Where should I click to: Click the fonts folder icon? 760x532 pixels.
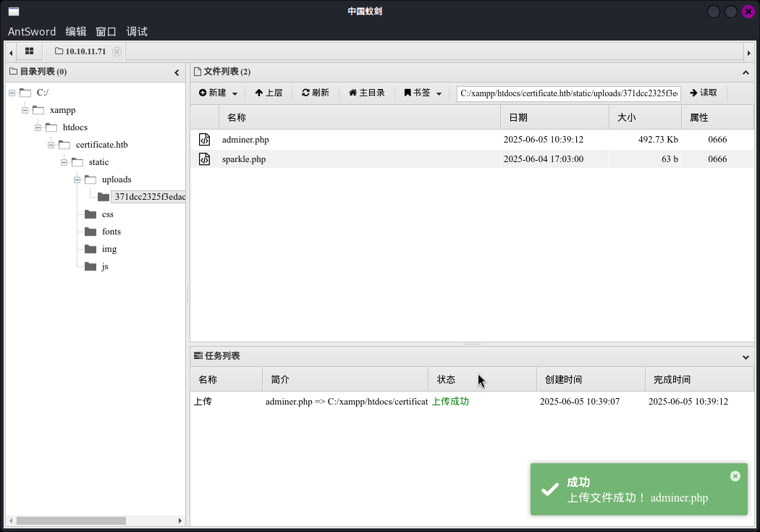[90, 232]
